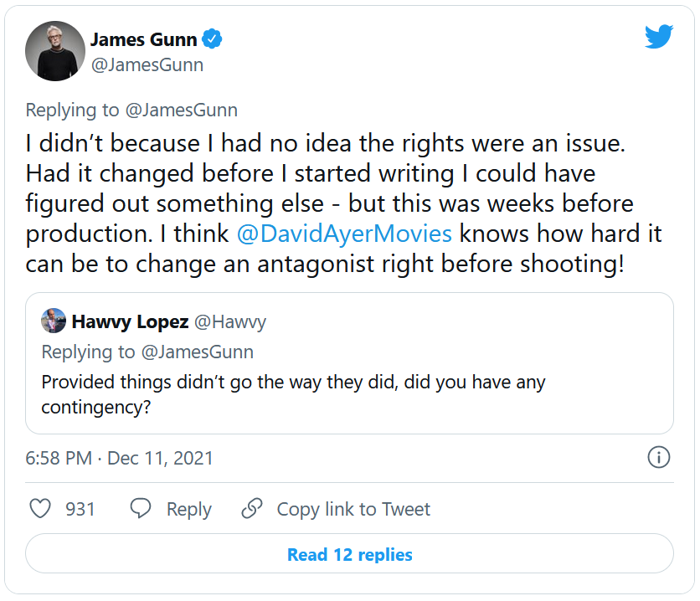Like the tweet with the heart icon
The image size is (700, 601).
click(x=40, y=509)
